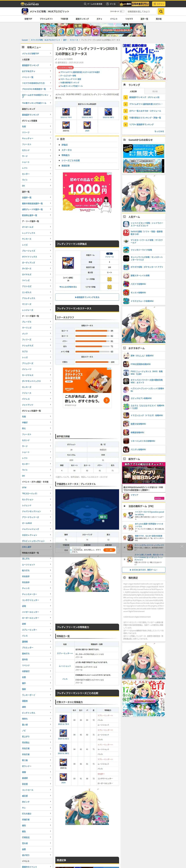
Task: Expand the キャッチャー sidebar entry
Action: coord(37,138)
